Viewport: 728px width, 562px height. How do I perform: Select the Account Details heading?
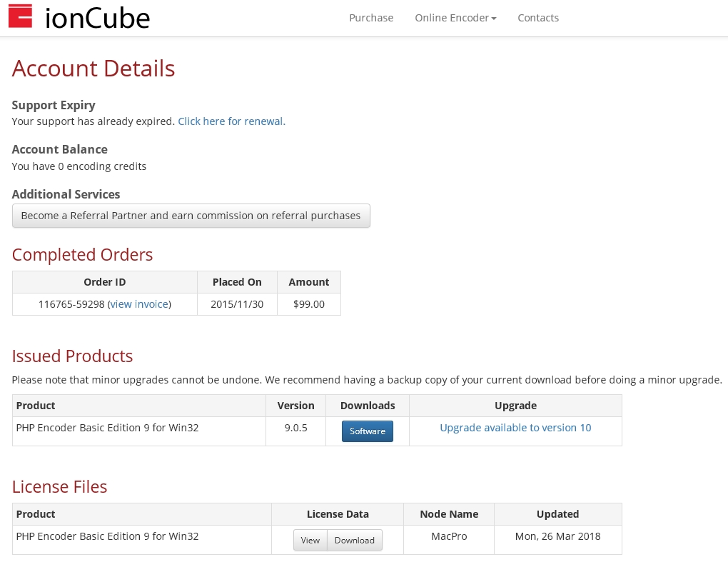pyautogui.click(x=93, y=69)
